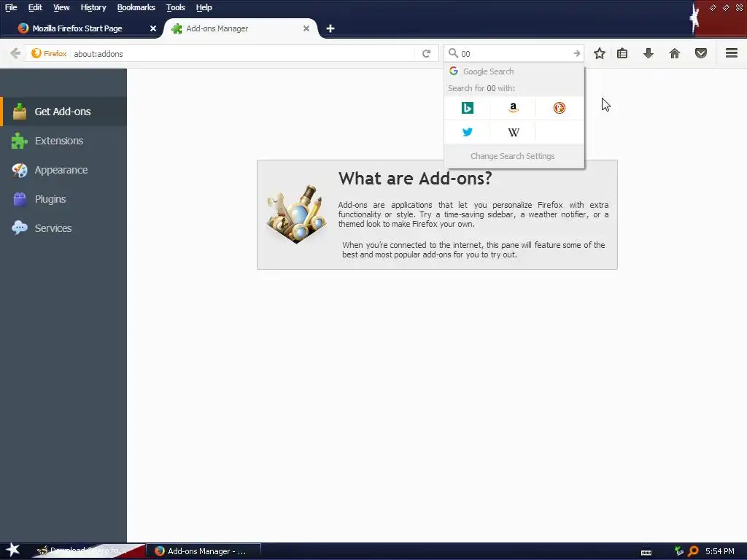The height and width of the screenshot is (560, 747).
Task: Click the add-ons illustration image
Action: coord(297,214)
